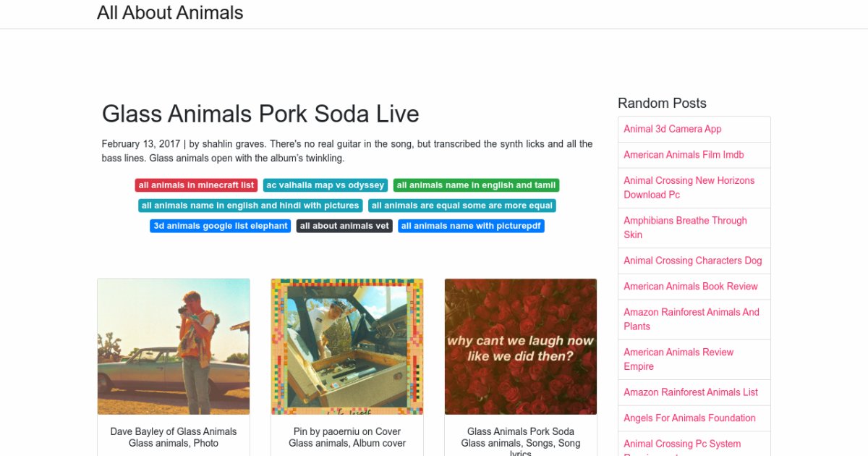The height and width of the screenshot is (456, 868).
Task: Click 'all animals name in english and hindi' tag
Action: (250, 206)
